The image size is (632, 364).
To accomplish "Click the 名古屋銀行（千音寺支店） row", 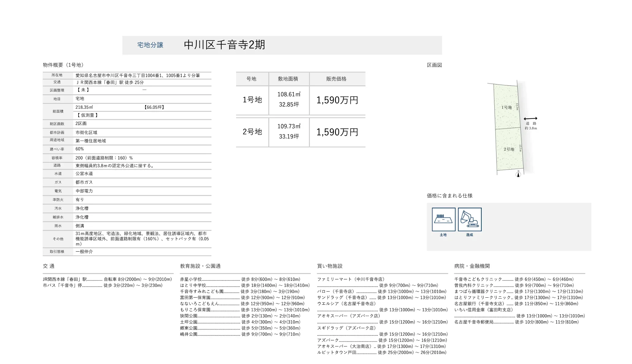I will pos(516,303).
